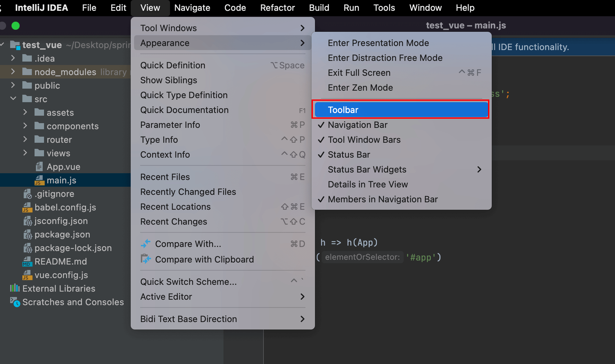Open the Navigate menu

point(192,8)
